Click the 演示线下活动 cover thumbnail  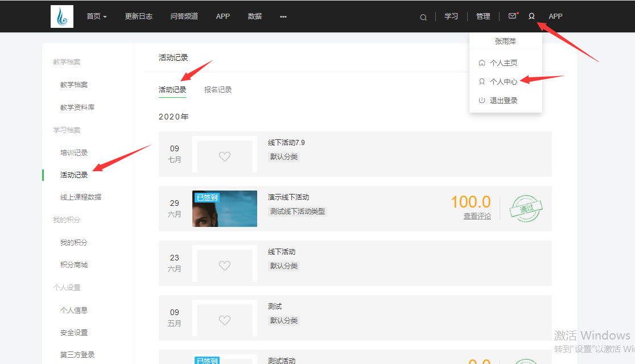tap(225, 209)
